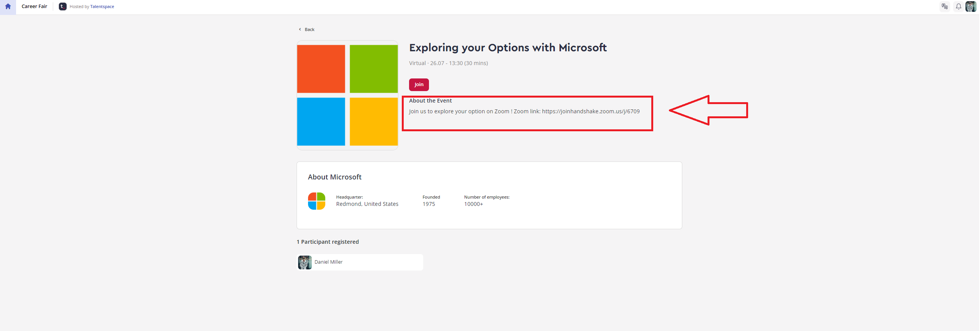The image size is (980, 331).
Task: Join the Microsoft event
Action: (x=419, y=85)
